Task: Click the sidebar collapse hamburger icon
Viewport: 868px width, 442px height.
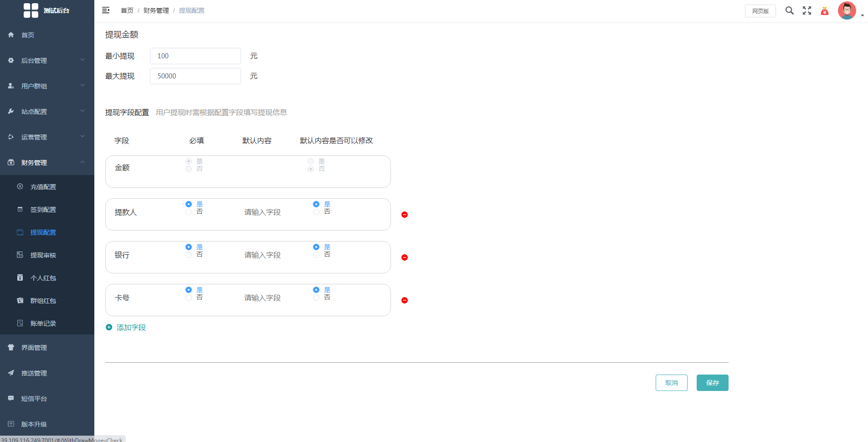Action: 106,10
